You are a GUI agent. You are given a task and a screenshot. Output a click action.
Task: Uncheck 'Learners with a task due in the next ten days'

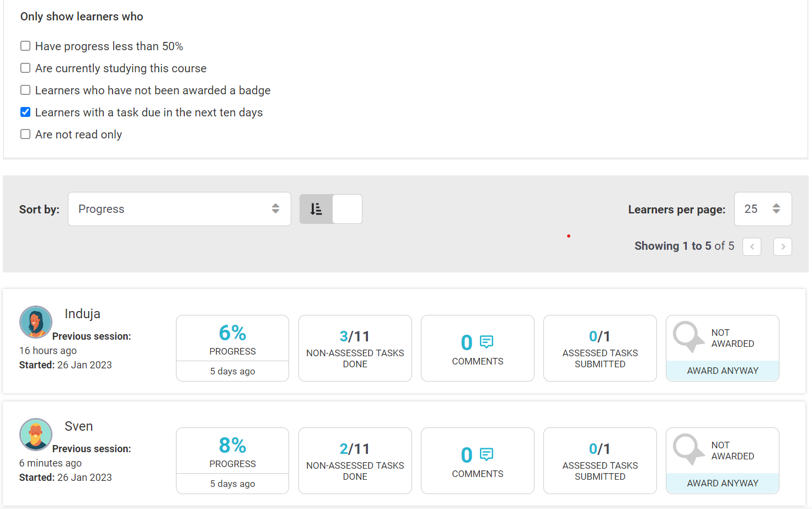[x=25, y=112]
